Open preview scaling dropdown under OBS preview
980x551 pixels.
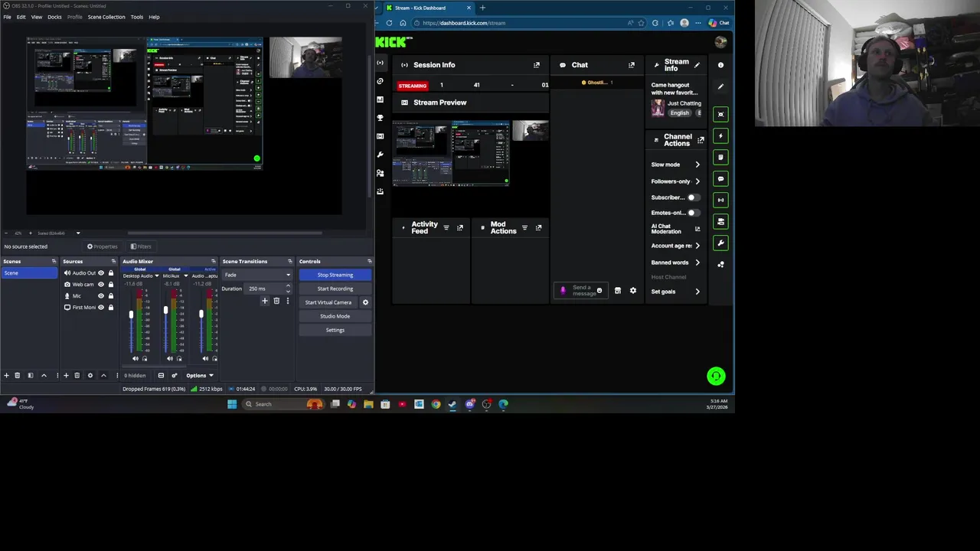pos(77,233)
